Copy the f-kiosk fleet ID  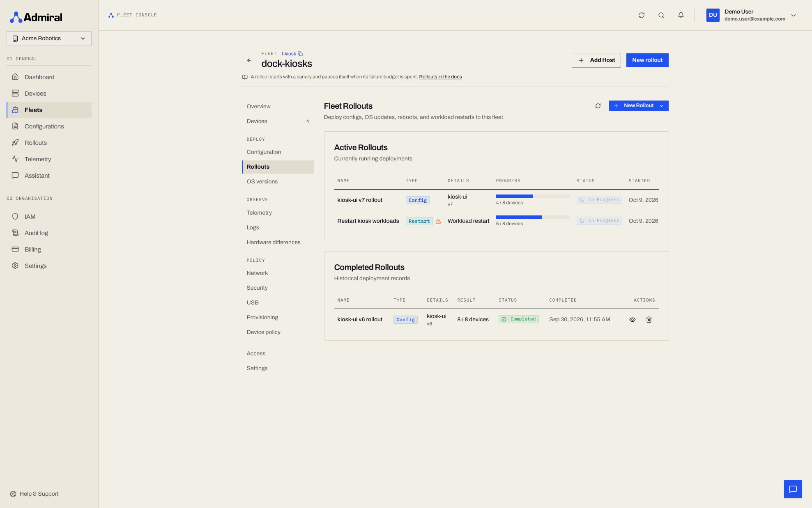tap(300, 54)
